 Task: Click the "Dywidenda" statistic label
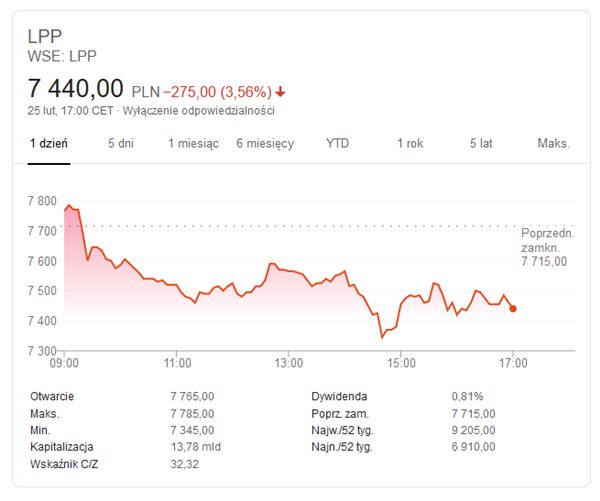point(340,396)
